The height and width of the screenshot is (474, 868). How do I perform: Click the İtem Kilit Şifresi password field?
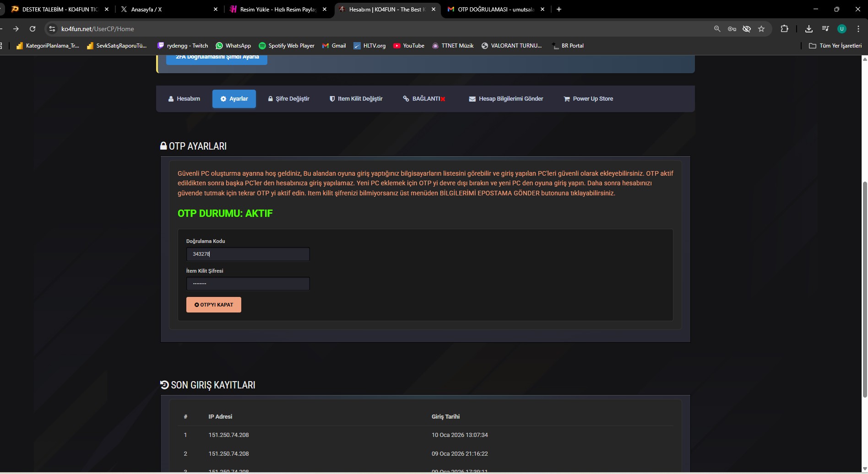tap(248, 284)
